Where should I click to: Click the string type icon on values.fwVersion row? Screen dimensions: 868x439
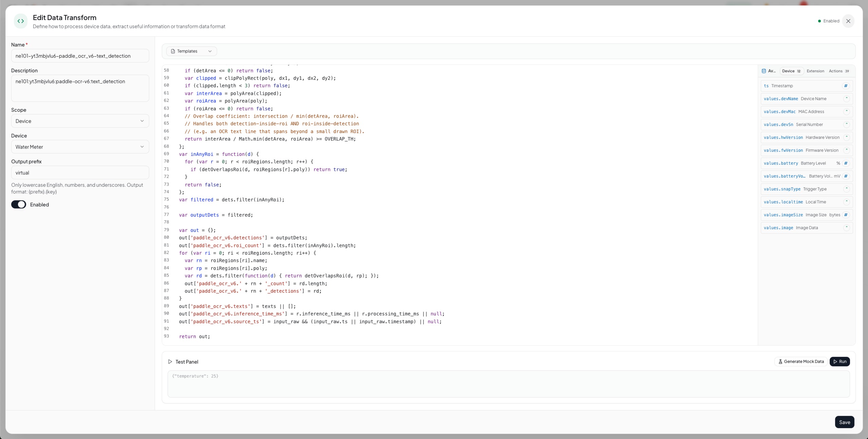pos(847,150)
